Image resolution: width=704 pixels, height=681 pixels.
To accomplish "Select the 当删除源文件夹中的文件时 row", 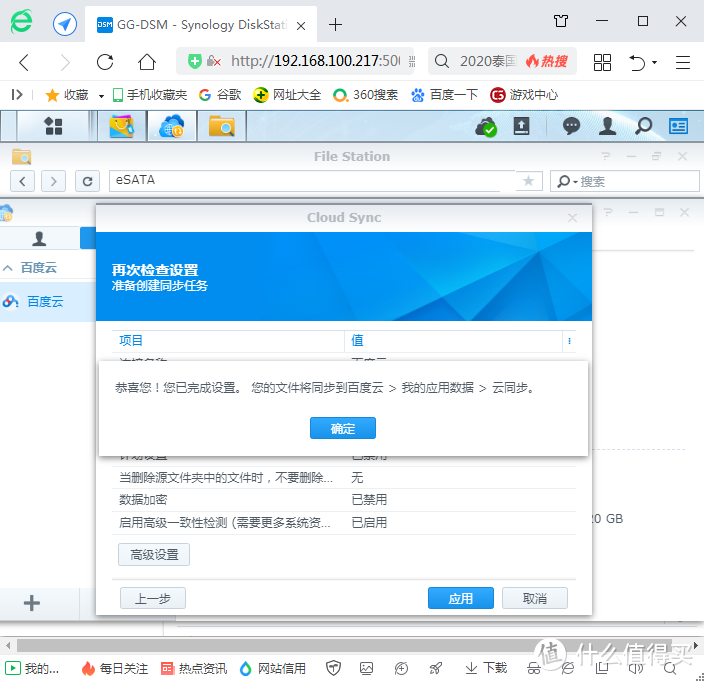I will [344, 477].
